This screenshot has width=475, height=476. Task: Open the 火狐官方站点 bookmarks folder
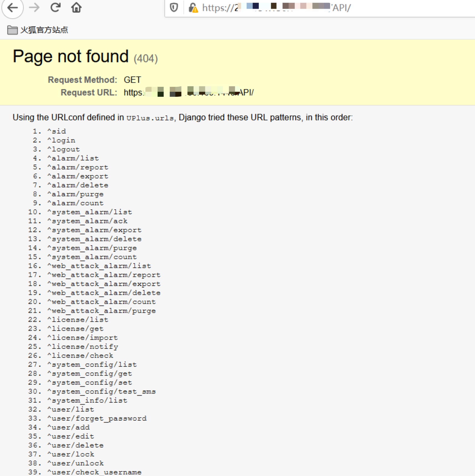point(44,30)
